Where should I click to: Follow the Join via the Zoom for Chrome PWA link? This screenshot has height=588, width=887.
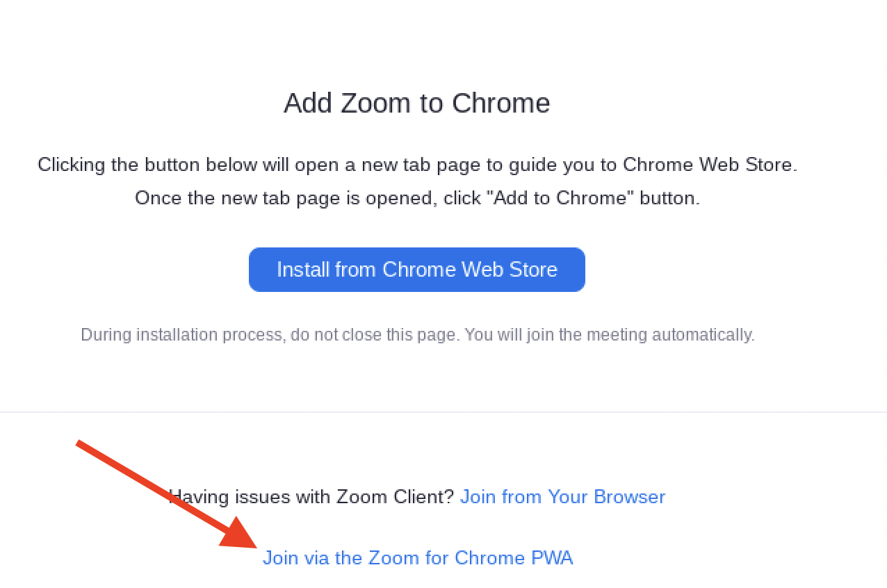(418, 558)
